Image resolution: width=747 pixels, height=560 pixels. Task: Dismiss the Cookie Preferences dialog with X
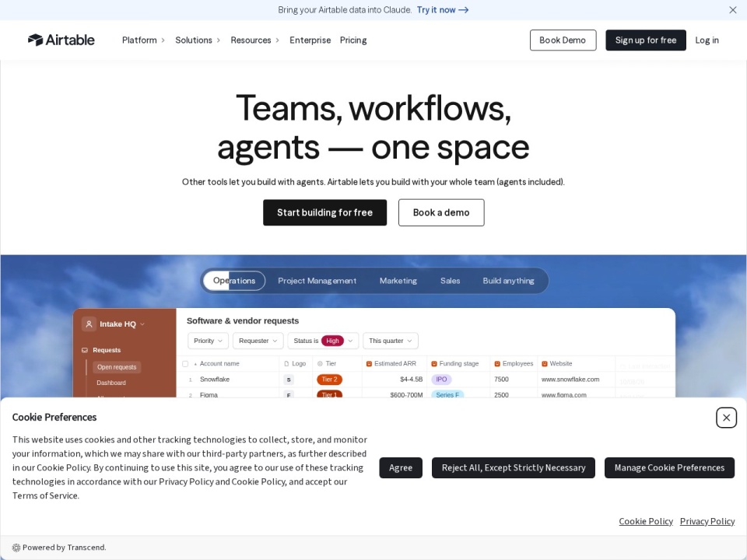pyautogui.click(x=726, y=418)
